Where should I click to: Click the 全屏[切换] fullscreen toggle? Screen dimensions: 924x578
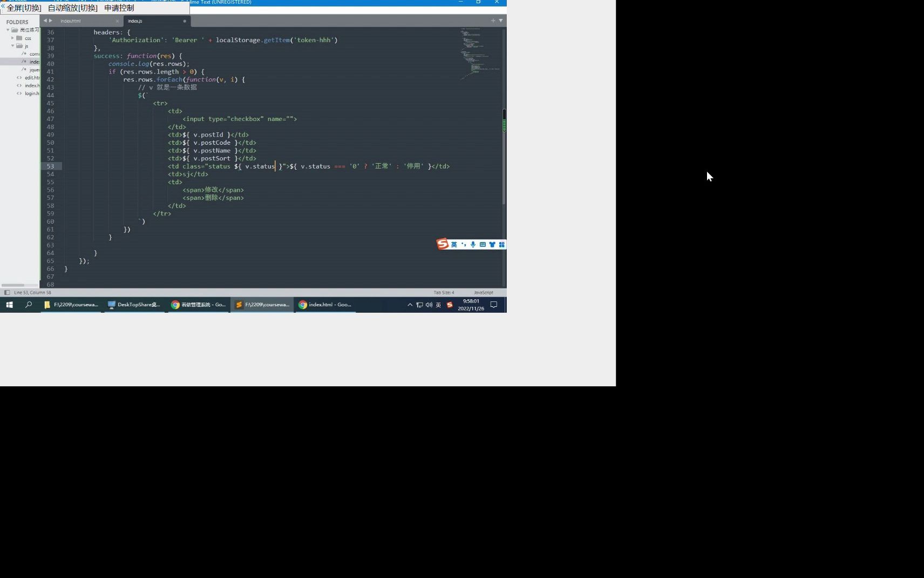click(x=24, y=8)
